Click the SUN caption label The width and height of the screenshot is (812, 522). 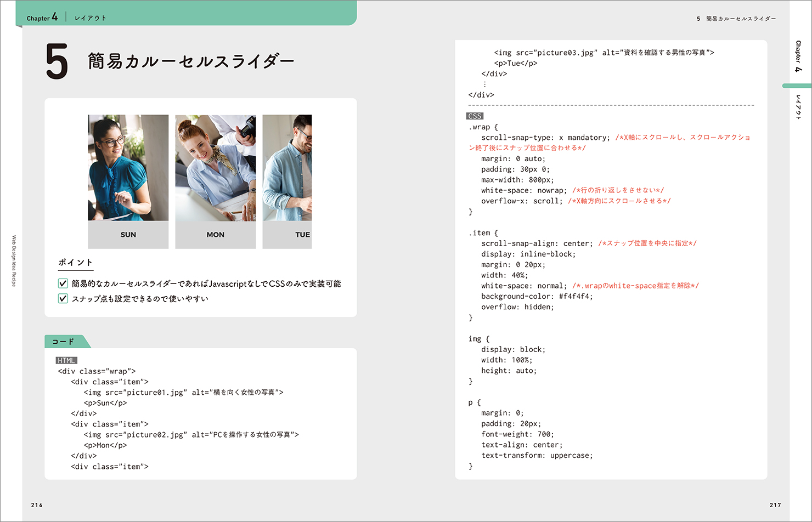tap(128, 235)
